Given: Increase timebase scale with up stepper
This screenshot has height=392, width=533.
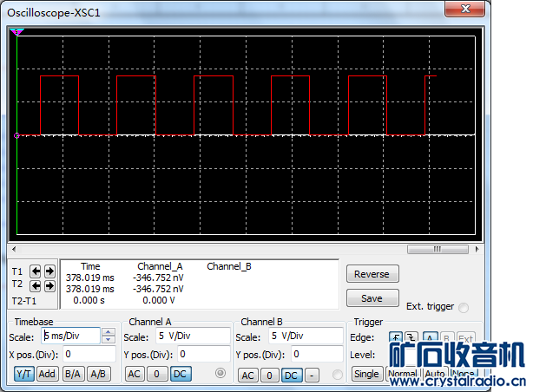Looking at the screenshot, I should pyautogui.click(x=109, y=332).
